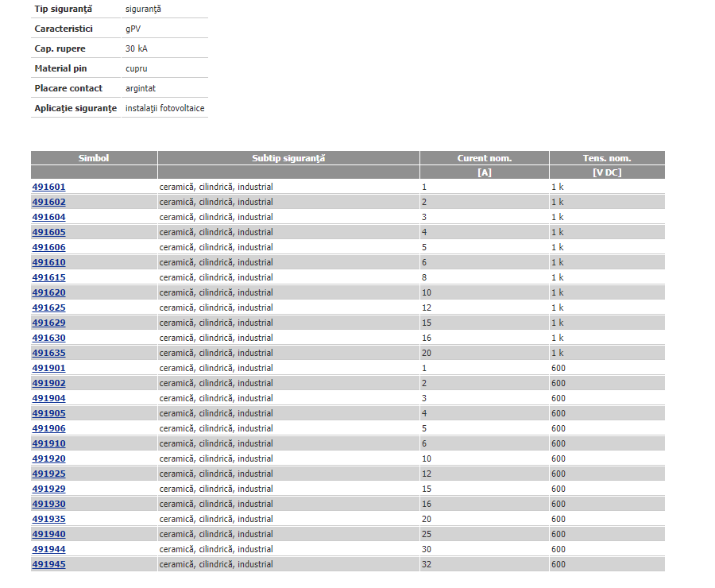Open product link 491635
This screenshot has width=715, height=588.
pyautogui.click(x=48, y=353)
